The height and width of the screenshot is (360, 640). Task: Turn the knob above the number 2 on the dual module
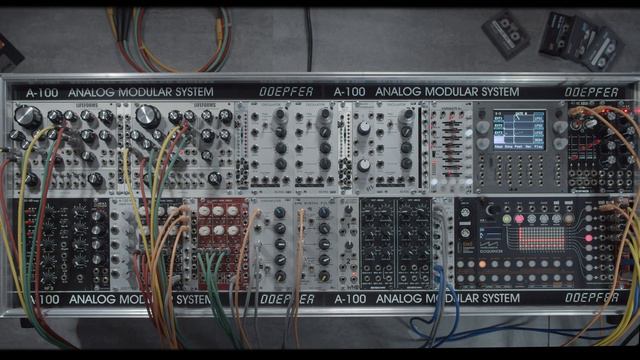pos(348,245)
